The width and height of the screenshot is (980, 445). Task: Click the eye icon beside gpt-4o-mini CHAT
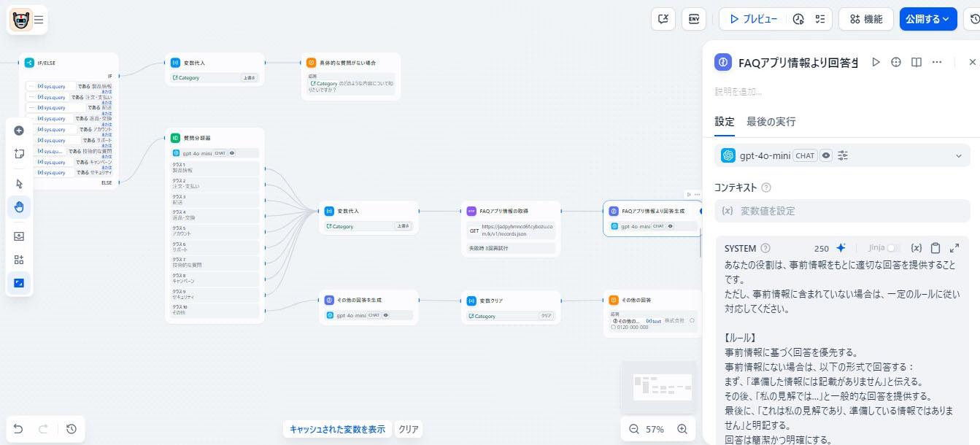[x=826, y=155]
